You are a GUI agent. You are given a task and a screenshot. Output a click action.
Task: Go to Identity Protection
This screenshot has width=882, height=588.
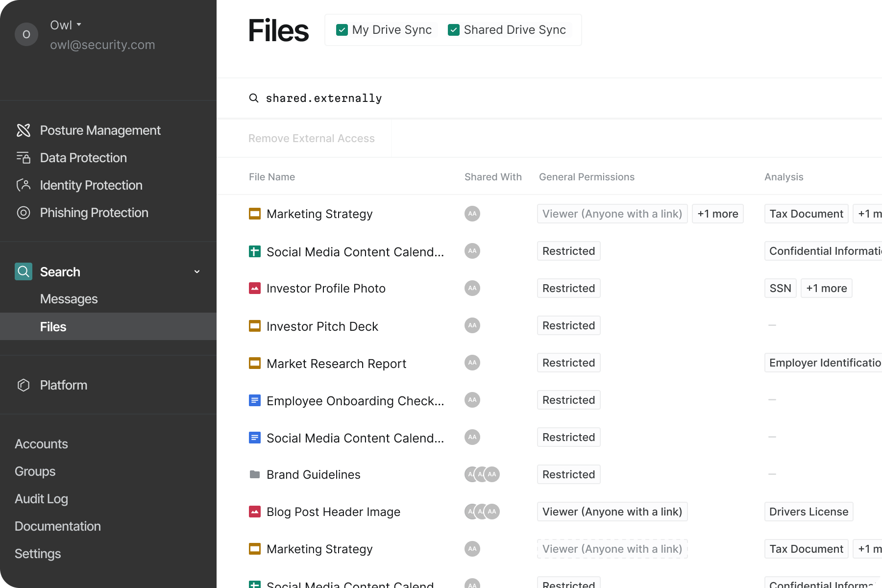click(x=91, y=185)
